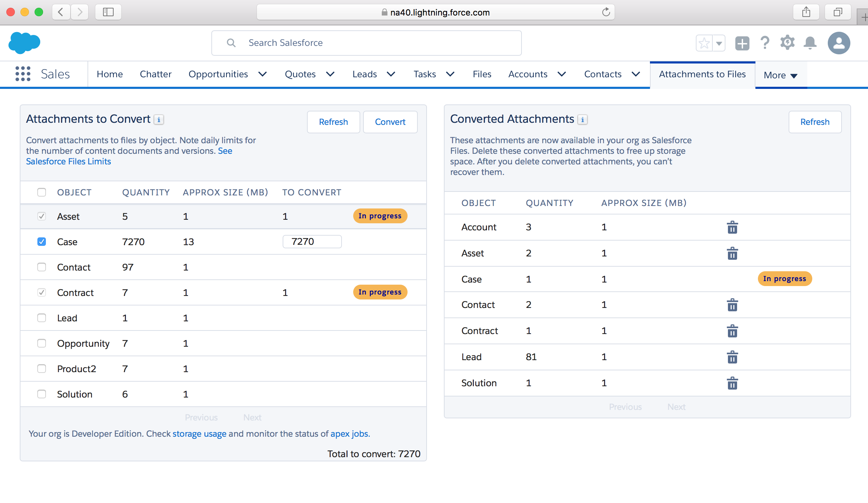The width and height of the screenshot is (868, 503).
Task: Check the Lead row checkbox
Action: click(42, 318)
